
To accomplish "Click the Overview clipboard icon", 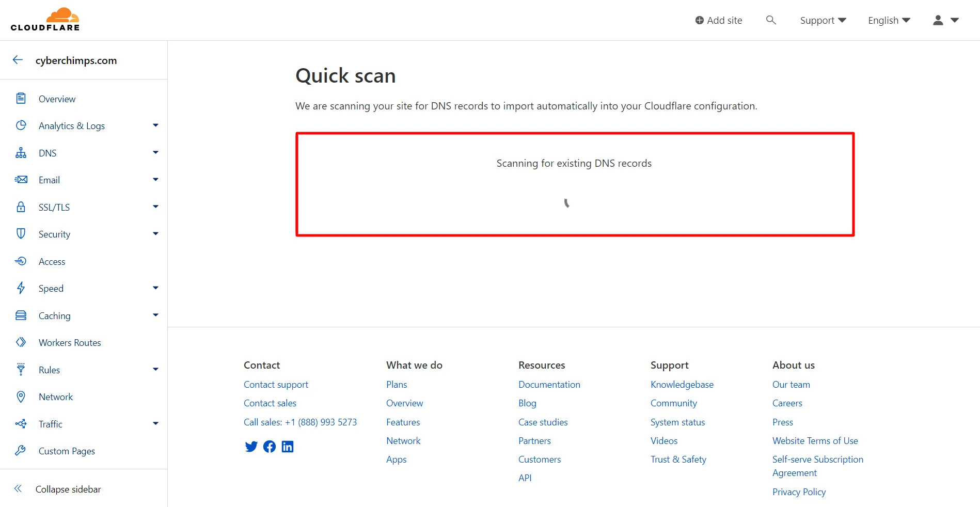I will pos(21,98).
